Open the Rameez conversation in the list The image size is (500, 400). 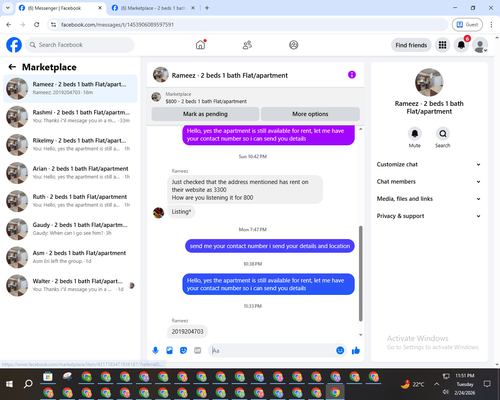tap(70, 89)
